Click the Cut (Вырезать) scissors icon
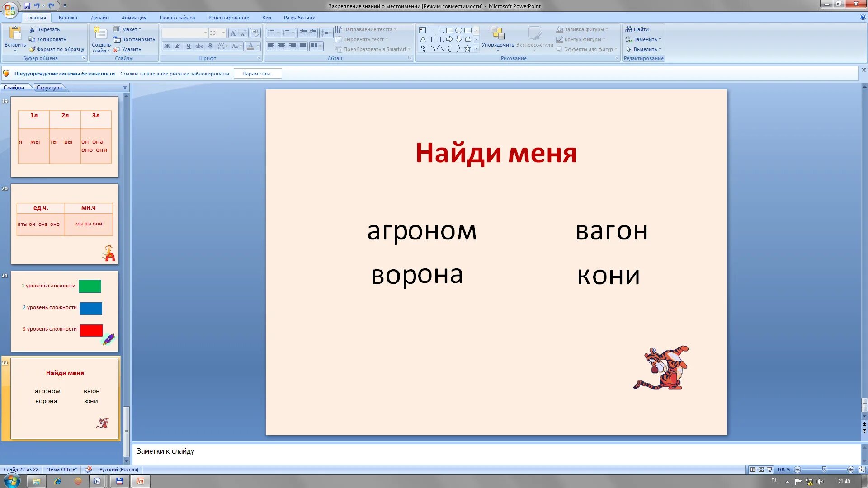Image resolution: width=868 pixels, height=488 pixels. tap(32, 29)
